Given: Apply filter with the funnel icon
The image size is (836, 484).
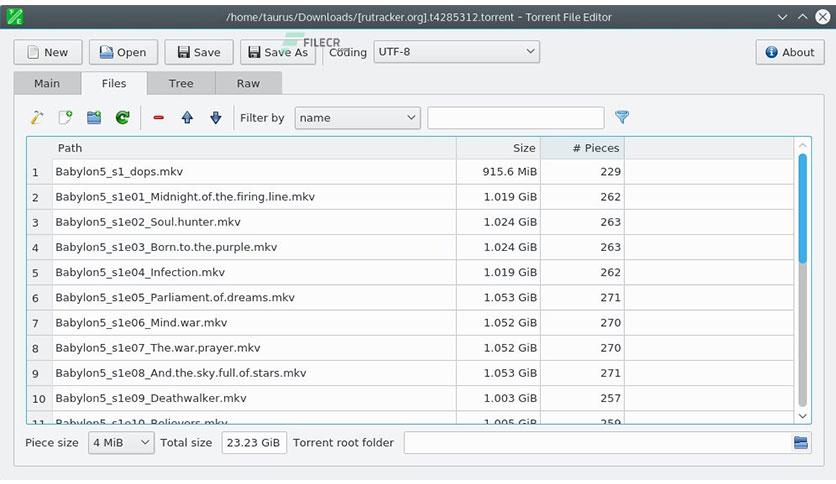Looking at the screenshot, I should click(x=622, y=117).
